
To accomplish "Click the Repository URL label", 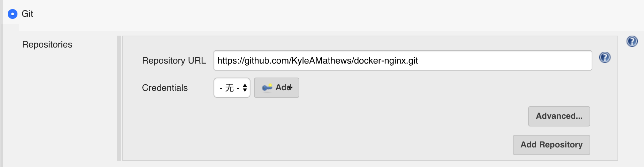I will [174, 61].
